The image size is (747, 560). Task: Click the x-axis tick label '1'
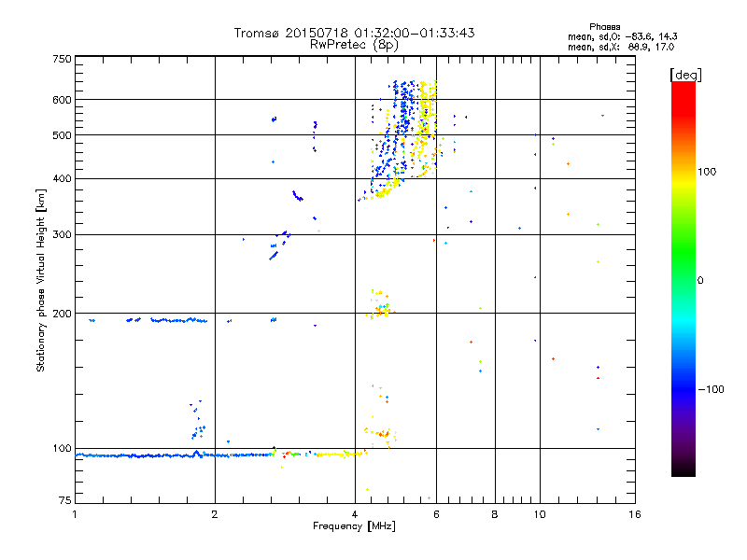75,514
